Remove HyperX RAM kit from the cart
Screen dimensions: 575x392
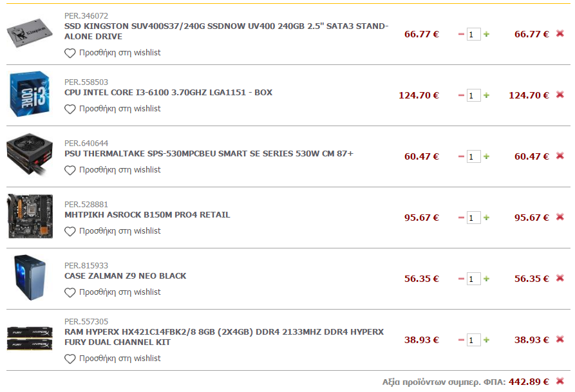pos(560,339)
